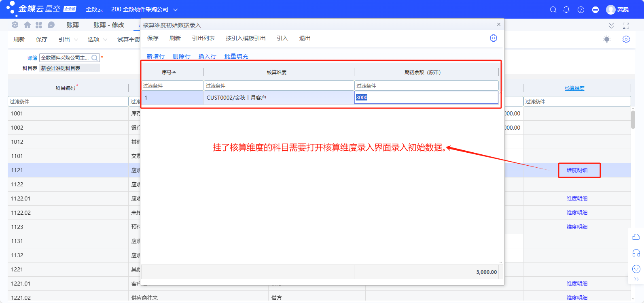Expand the 引出 dropdown on main toolbar
644x303 pixels.
76,40
